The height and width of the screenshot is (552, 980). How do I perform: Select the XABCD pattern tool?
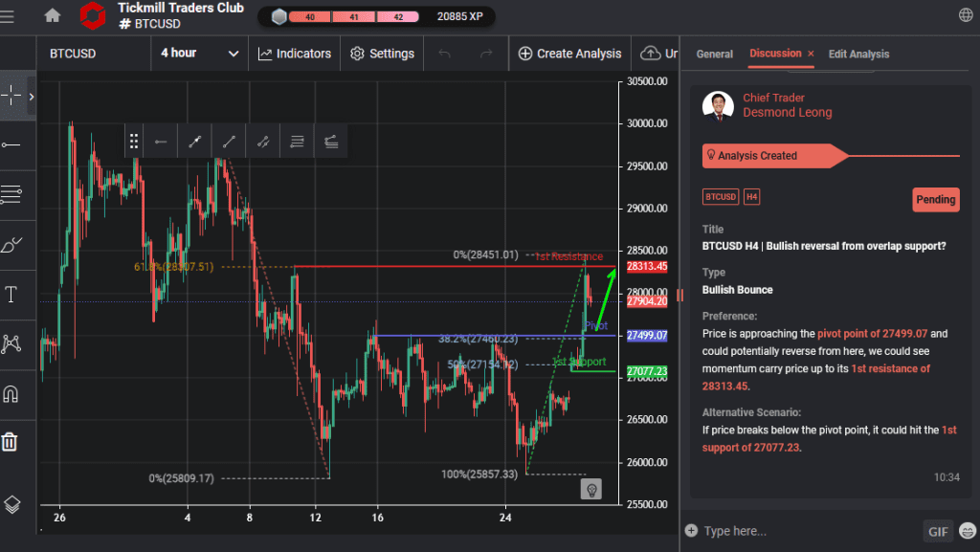(x=12, y=342)
